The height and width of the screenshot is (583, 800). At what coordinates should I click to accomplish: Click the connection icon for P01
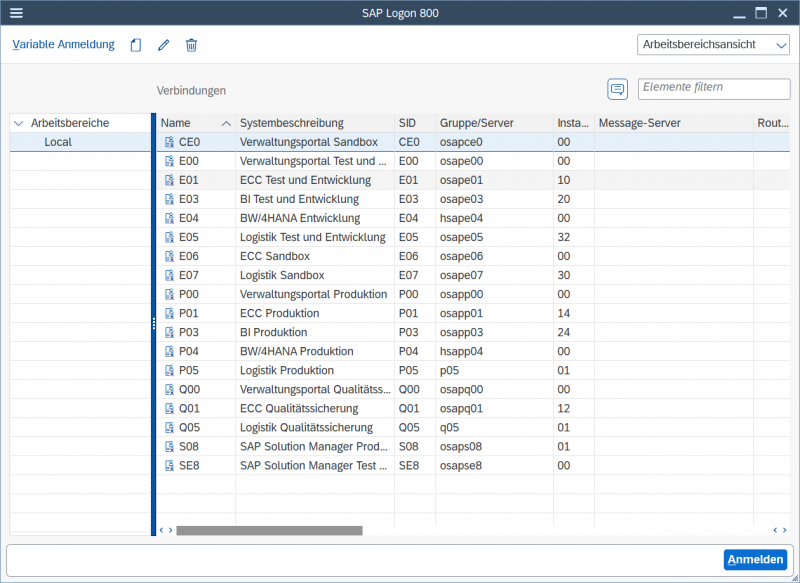[169, 314]
